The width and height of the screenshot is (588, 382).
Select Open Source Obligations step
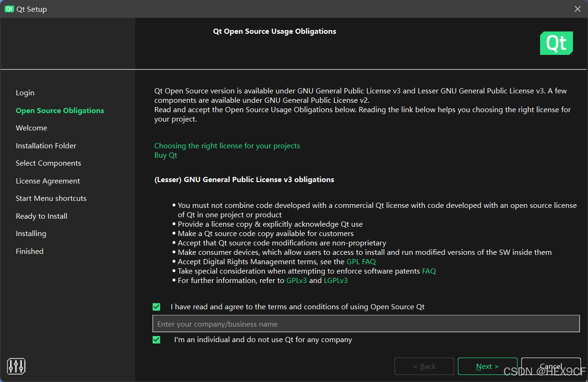tap(60, 111)
